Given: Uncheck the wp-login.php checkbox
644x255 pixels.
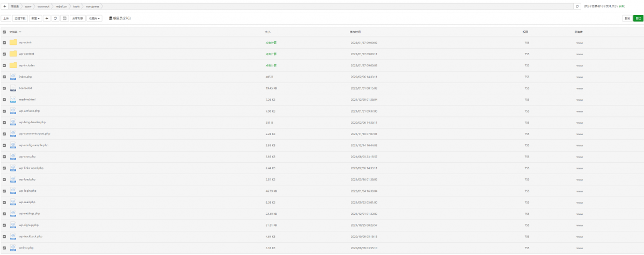Looking at the screenshot, I should (x=4, y=191).
